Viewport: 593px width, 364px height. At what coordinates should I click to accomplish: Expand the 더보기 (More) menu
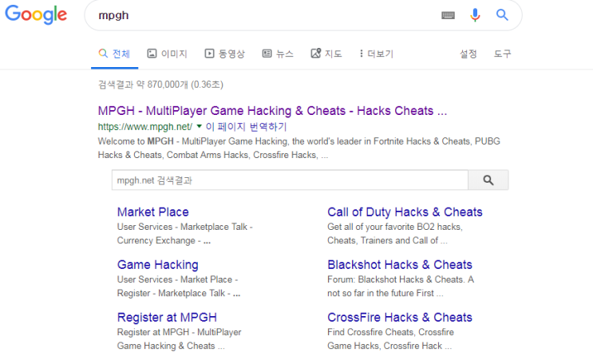[x=377, y=53]
